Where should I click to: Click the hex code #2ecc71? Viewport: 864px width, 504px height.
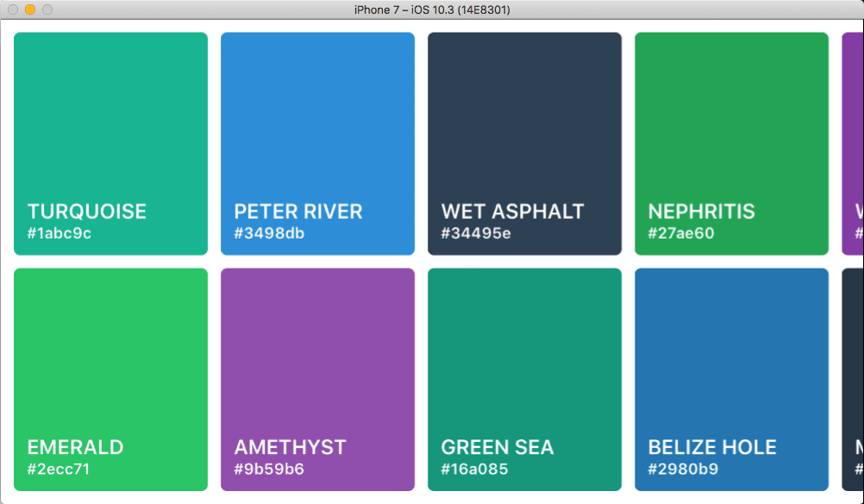(x=59, y=469)
